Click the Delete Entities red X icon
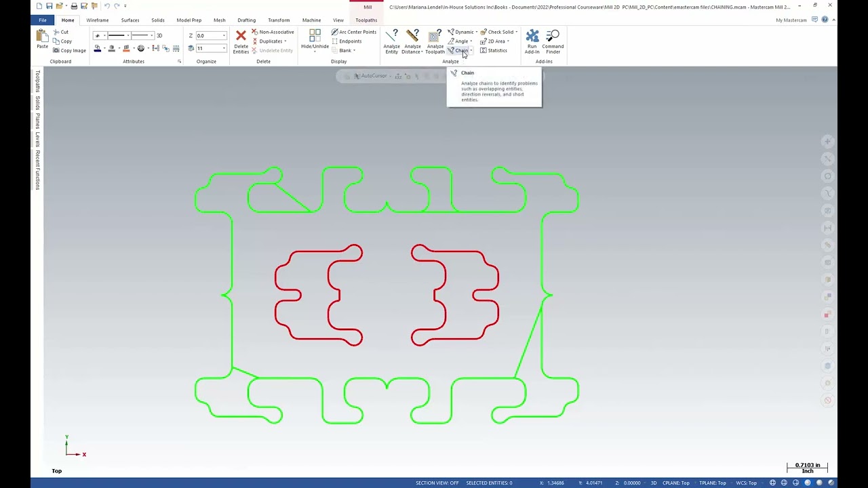868x488 pixels. [x=241, y=36]
